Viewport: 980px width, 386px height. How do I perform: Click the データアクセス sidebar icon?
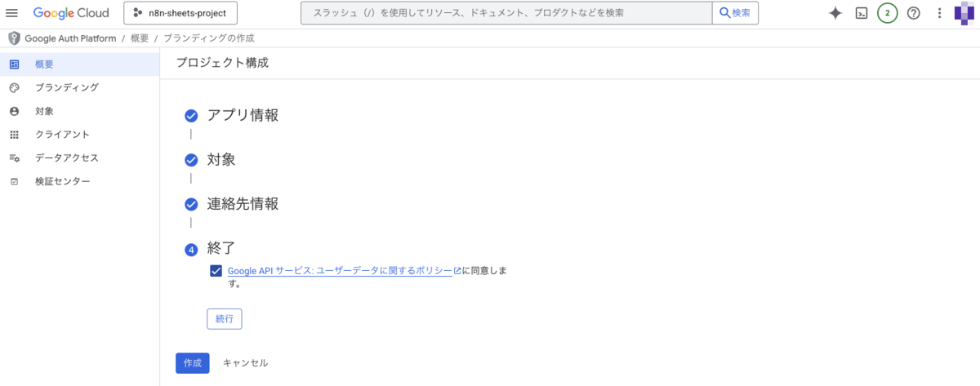click(x=14, y=158)
